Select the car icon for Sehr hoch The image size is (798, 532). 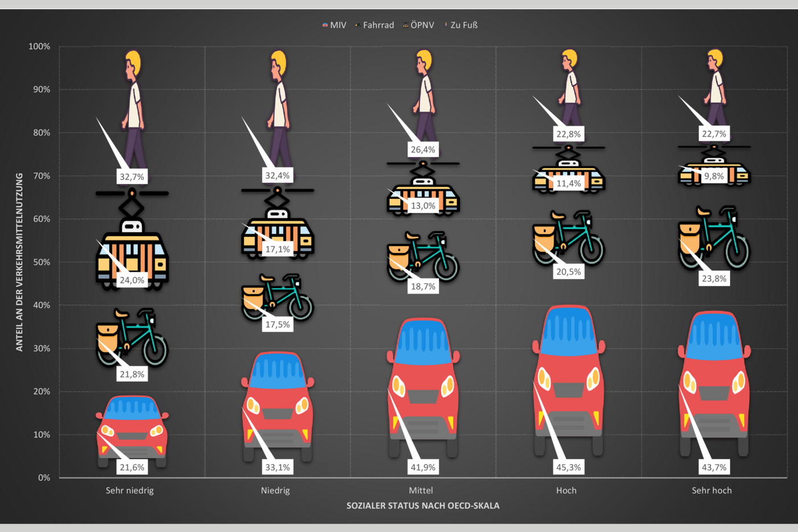[x=714, y=383]
